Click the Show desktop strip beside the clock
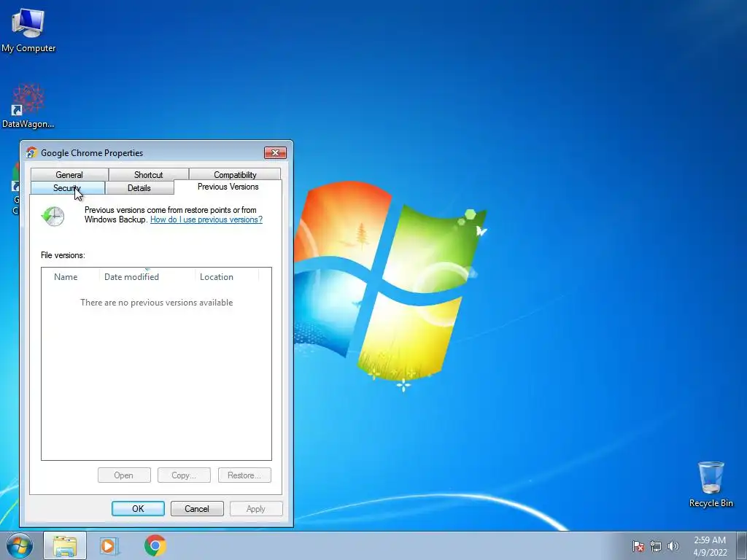Screen dimensions: 747x560 pos(741,545)
